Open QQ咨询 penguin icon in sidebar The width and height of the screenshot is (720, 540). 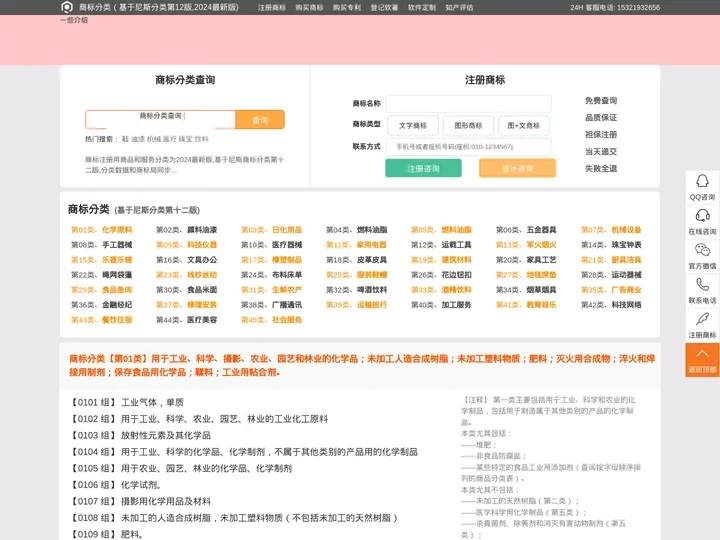[702, 181]
